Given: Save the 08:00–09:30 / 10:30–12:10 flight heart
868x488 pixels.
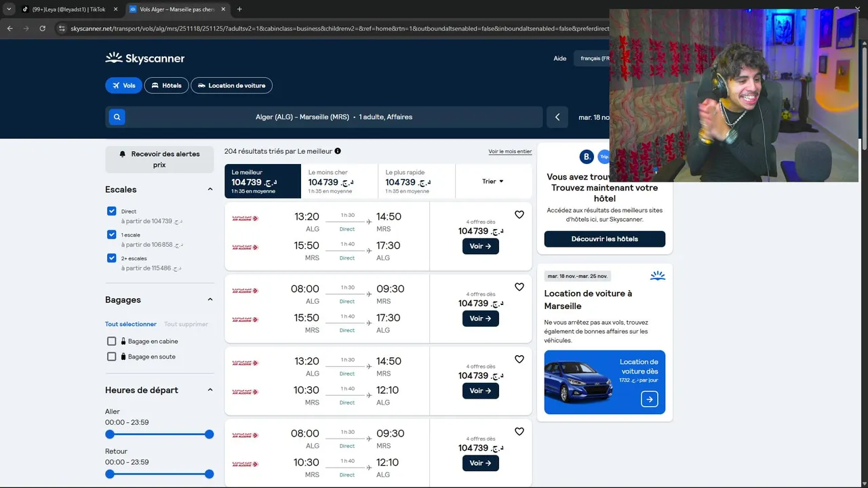Looking at the screenshot, I should pos(519,431).
